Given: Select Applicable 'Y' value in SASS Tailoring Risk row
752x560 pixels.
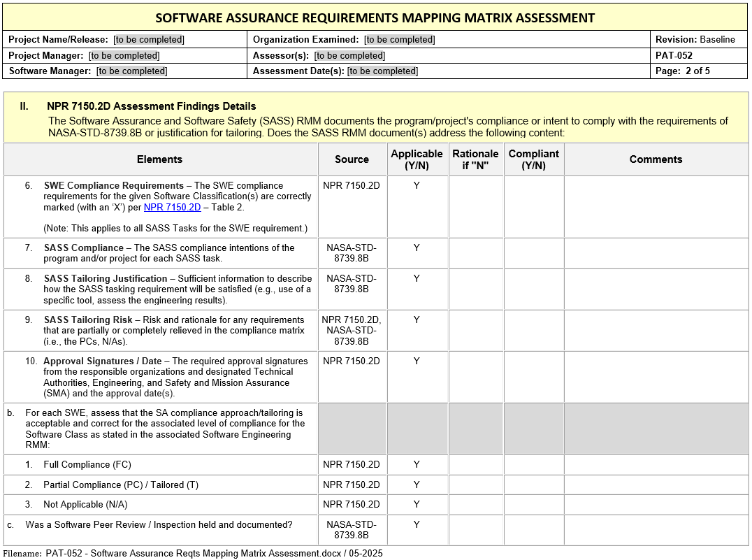Looking at the screenshot, I should click(x=417, y=320).
